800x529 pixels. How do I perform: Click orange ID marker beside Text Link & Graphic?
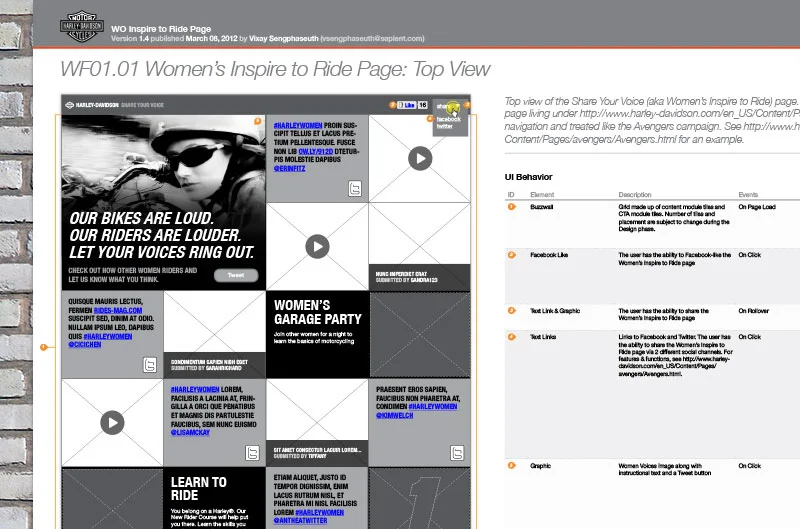512,310
